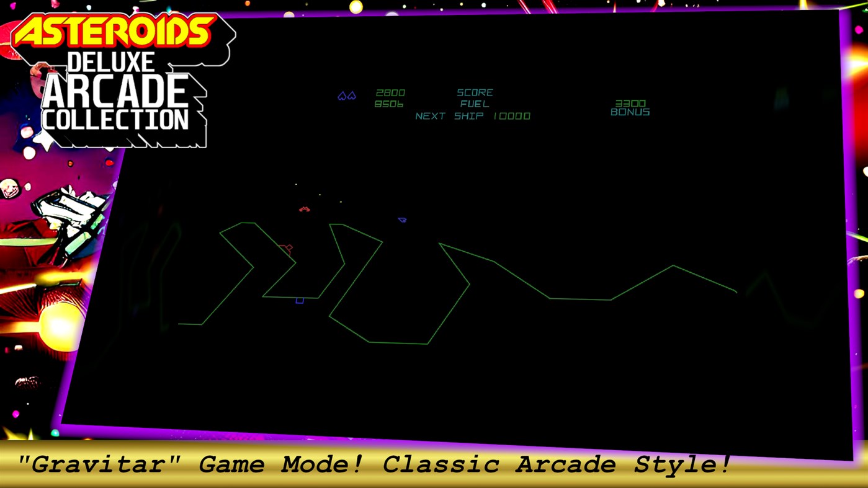Click the blue fuel tank square
The height and width of the screenshot is (488, 868).
coord(299,301)
